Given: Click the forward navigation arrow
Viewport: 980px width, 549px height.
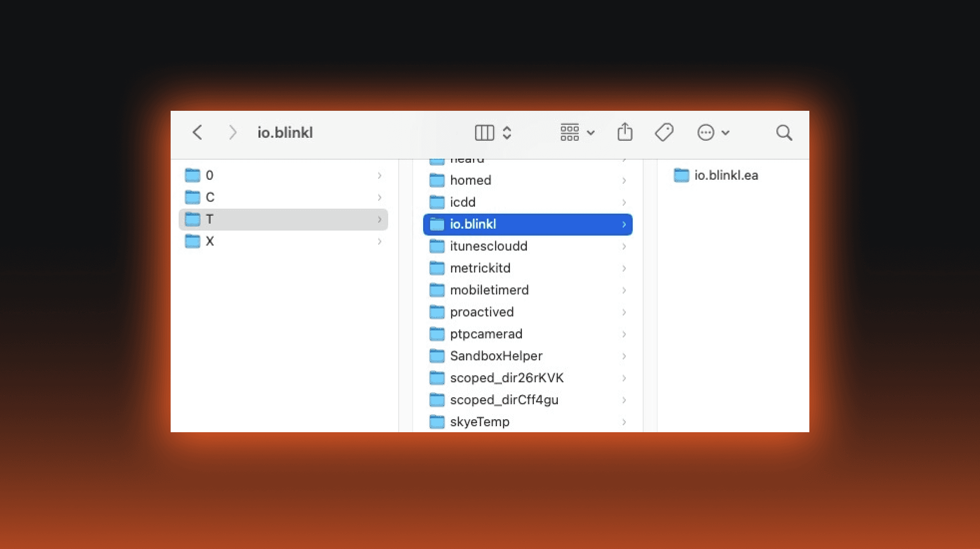Looking at the screenshot, I should [233, 132].
